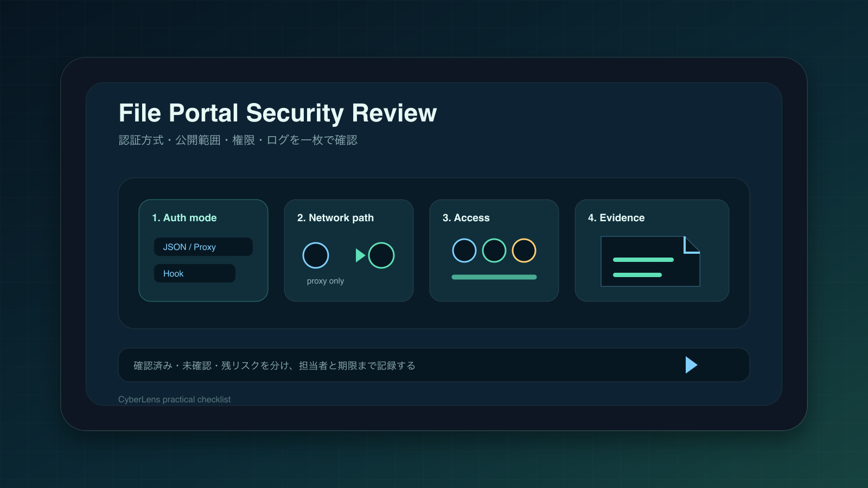Click the File Portal Security Review title
Screen dimensions: 868x488
(278, 113)
